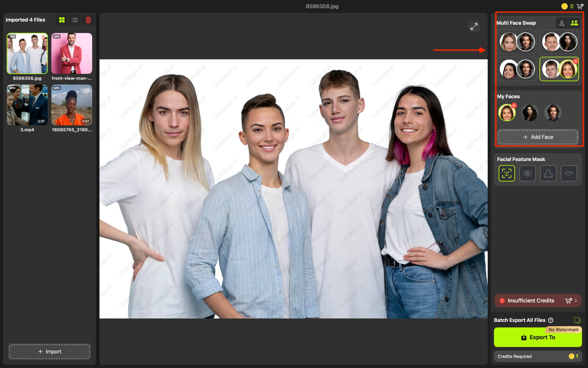This screenshot has height=368, width=588.
Task: Toggle the eye feature mask
Action: (527, 173)
